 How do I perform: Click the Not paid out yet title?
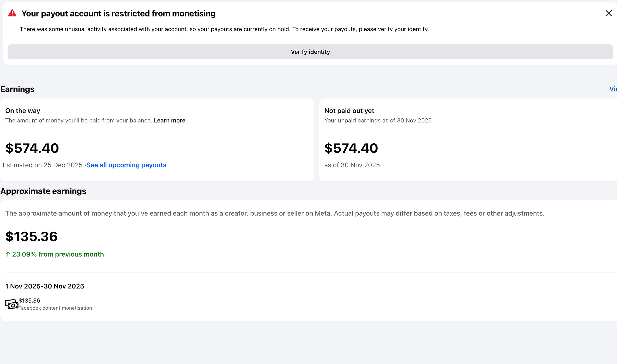(x=349, y=111)
